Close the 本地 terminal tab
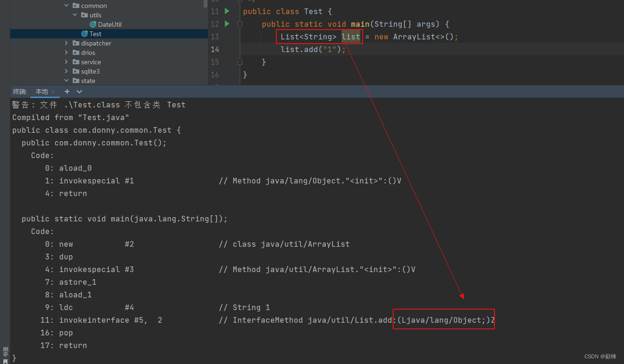Image resolution: width=624 pixels, height=364 pixels. (53, 92)
